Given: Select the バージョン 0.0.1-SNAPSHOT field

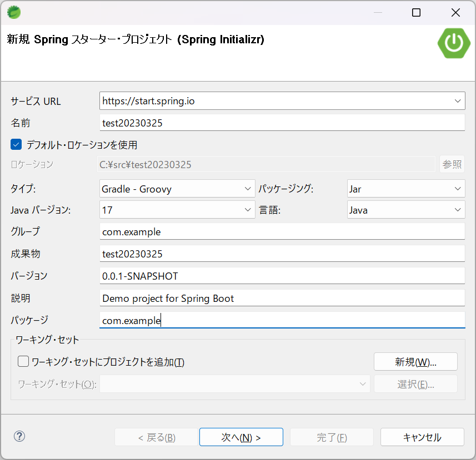Looking at the screenshot, I should click(282, 276).
